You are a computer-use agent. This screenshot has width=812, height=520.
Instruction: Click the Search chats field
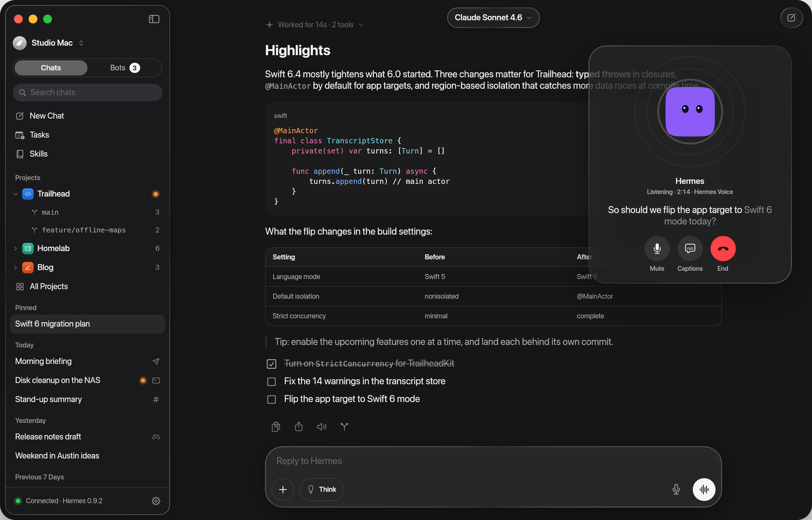[87, 92]
